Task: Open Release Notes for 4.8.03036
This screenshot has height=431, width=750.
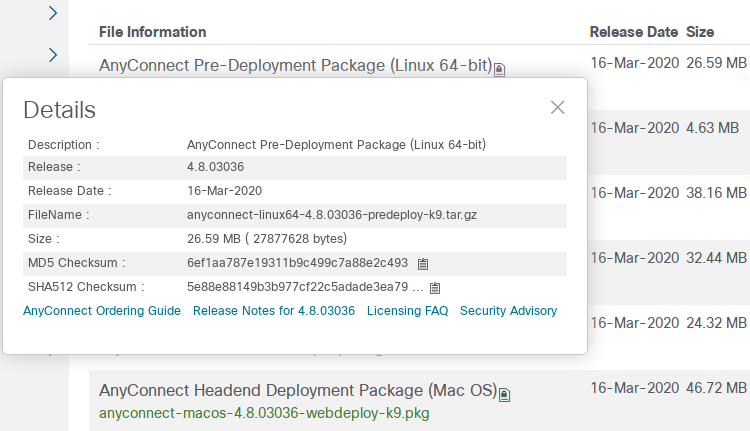Action: point(274,311)
